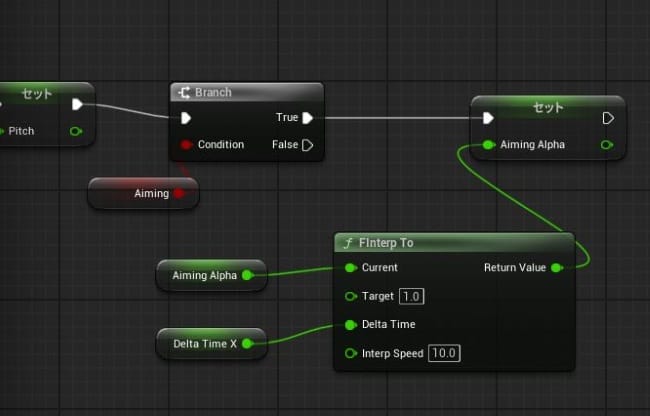
Task: Select the Aiming Alpha Set node header
Action: [548, 107]
